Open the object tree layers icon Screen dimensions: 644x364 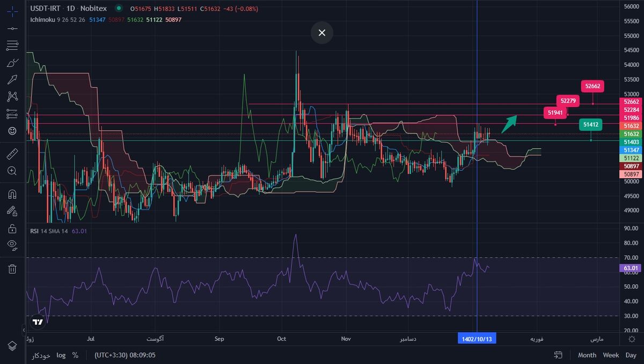(x=12, y=345)
